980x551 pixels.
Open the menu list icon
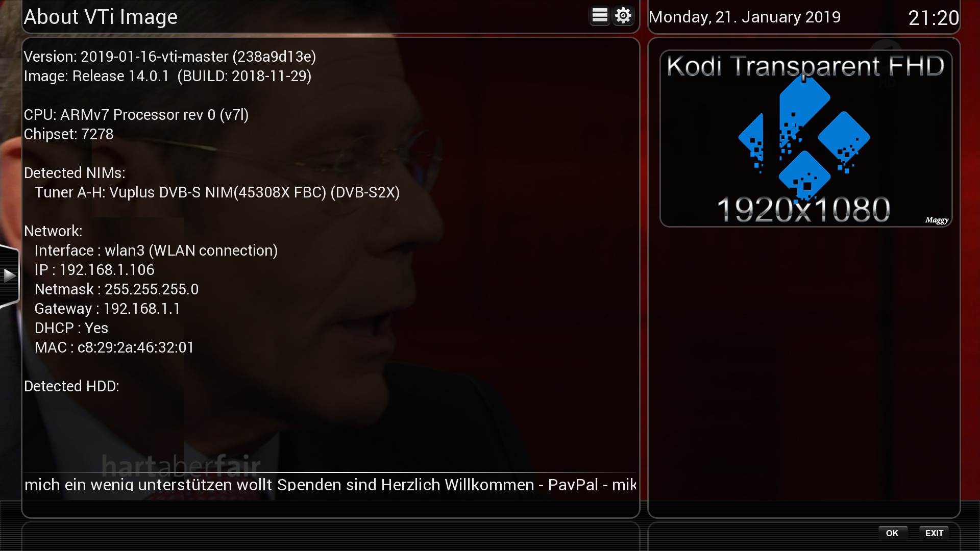[x=599, y=16]
